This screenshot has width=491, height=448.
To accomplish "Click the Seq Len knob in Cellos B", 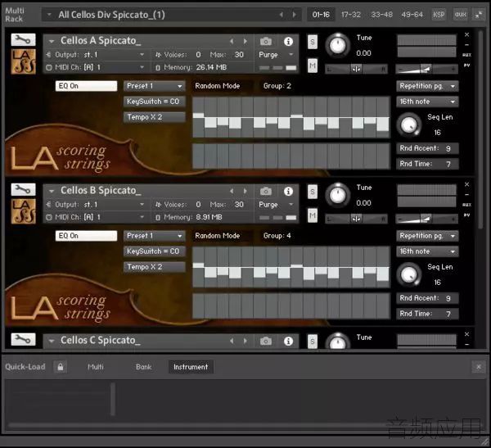I will pos(408,275).
